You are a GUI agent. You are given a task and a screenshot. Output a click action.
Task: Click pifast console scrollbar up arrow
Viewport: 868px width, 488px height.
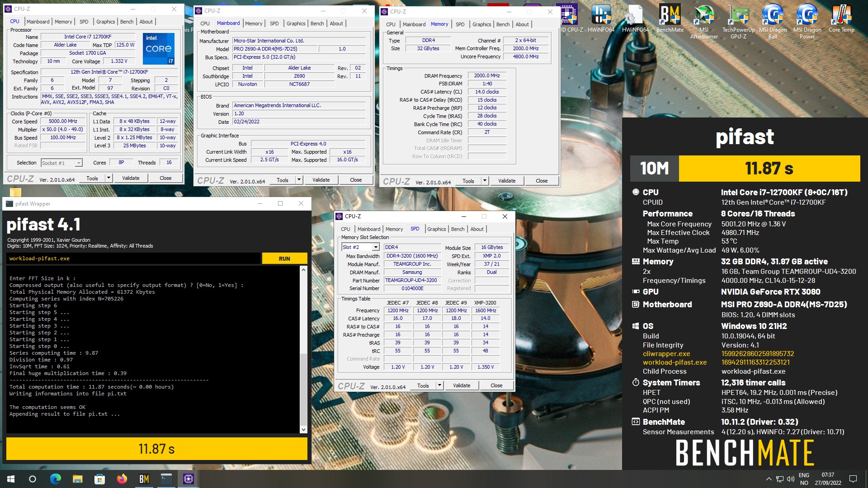303,270
